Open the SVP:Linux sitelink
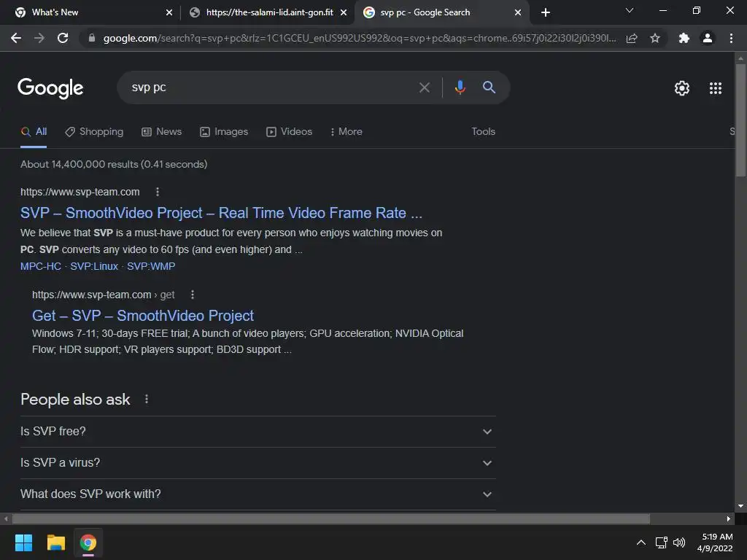The height and width of the screenshot is (560, 747). (94, 266)
